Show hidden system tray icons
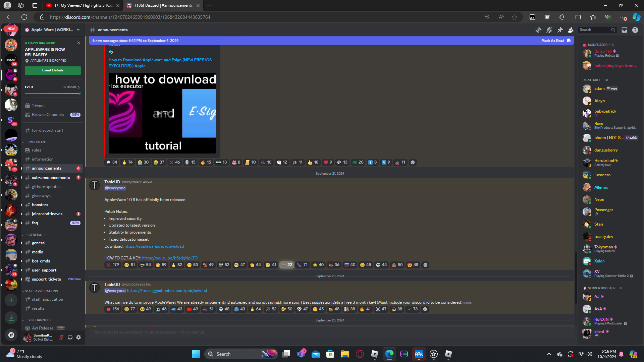 tap(549, 354)
